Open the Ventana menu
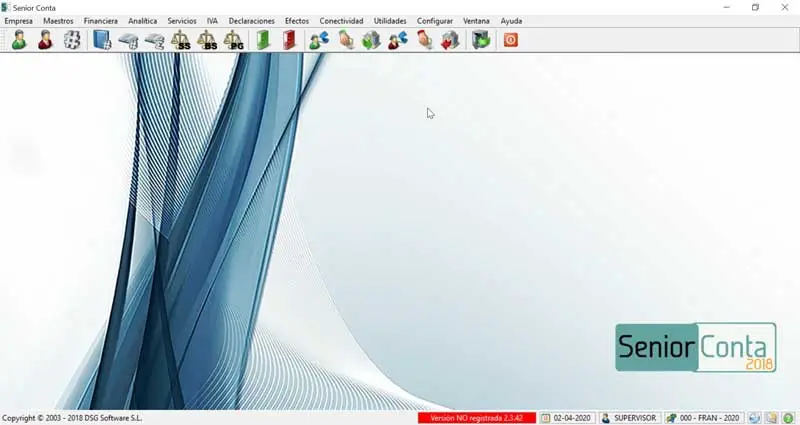 (x=476, y=21)
